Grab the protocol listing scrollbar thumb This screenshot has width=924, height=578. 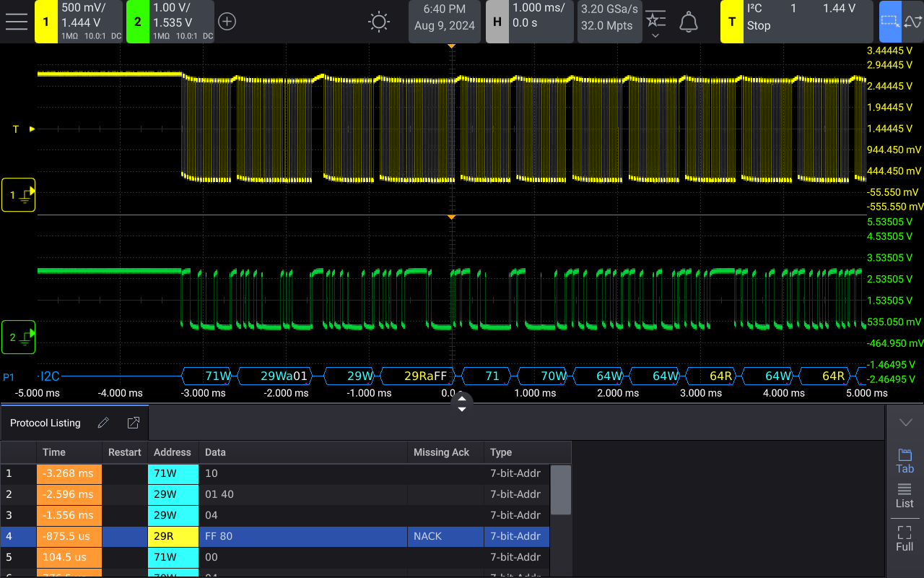click(x=561, y=489)
